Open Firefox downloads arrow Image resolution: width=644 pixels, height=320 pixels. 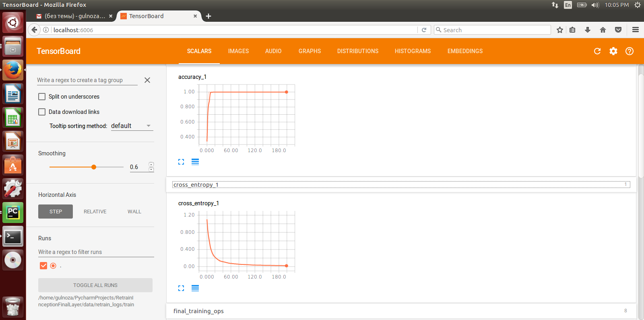pos(588,30)
